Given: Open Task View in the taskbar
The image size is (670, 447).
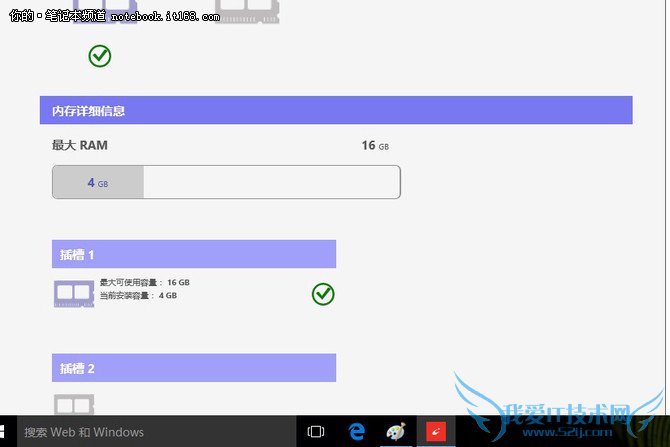Looking at the screenshot, I should (316, 432).
